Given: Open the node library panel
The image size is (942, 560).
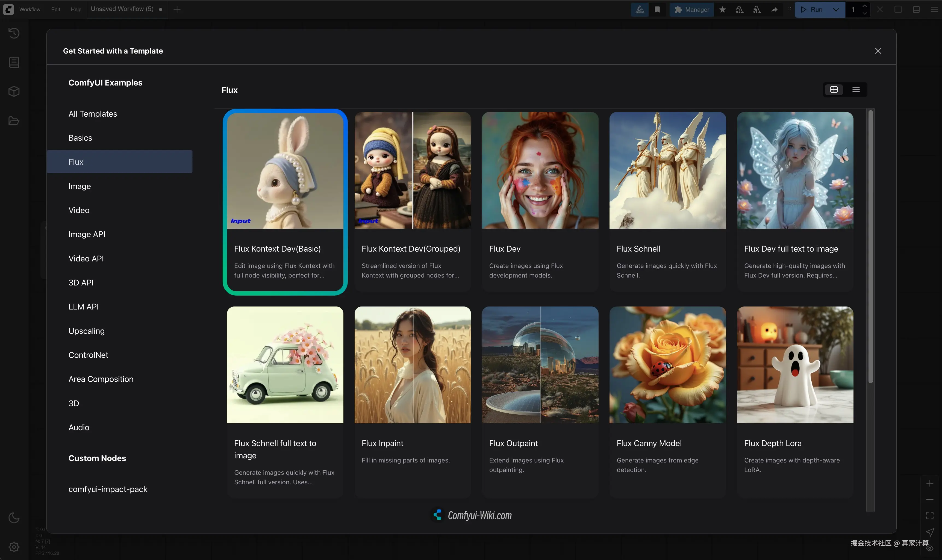Looking at the screenshot, I should pos(14,62).
